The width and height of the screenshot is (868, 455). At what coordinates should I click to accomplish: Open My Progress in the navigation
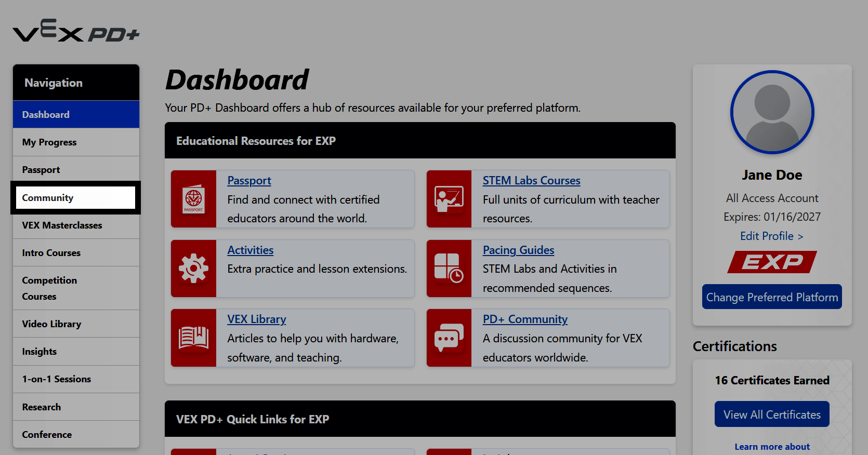[x=76, y=142]
